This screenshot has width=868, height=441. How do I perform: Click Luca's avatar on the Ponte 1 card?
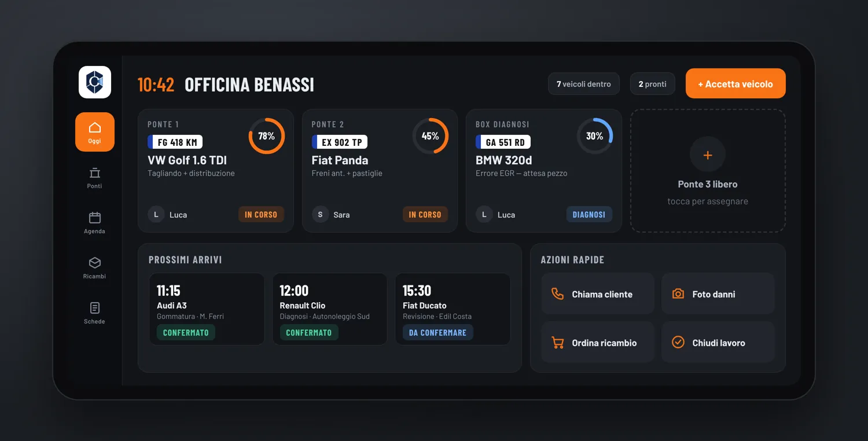pyautogui.click(x=156, y=215)
